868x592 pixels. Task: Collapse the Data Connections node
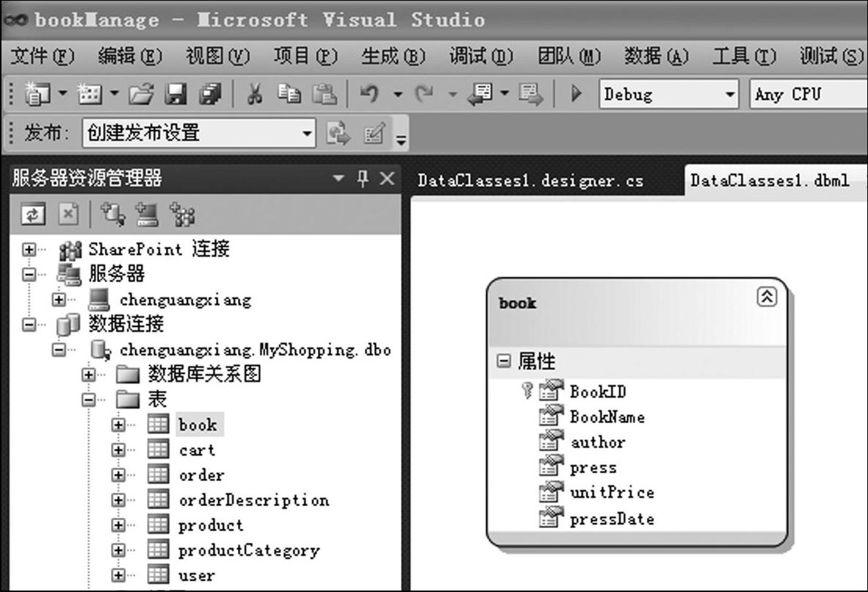point(29,325)
